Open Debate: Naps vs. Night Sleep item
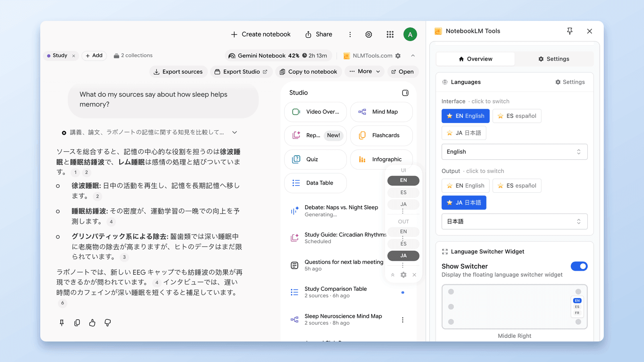Viewport: 644px width, 362px height. point(341,211)
